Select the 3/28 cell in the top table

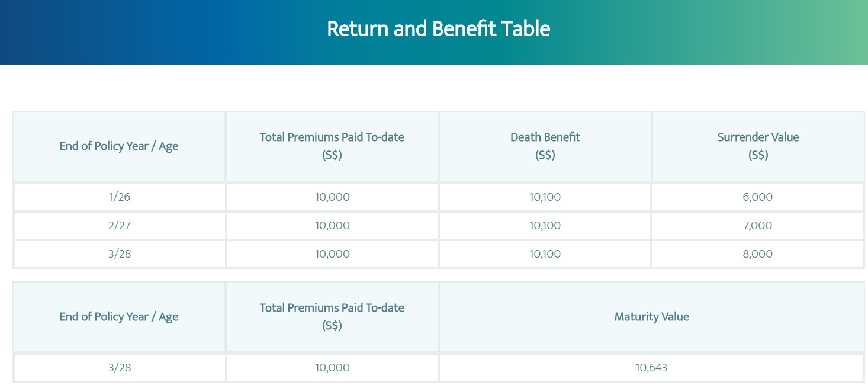[119, 254]
